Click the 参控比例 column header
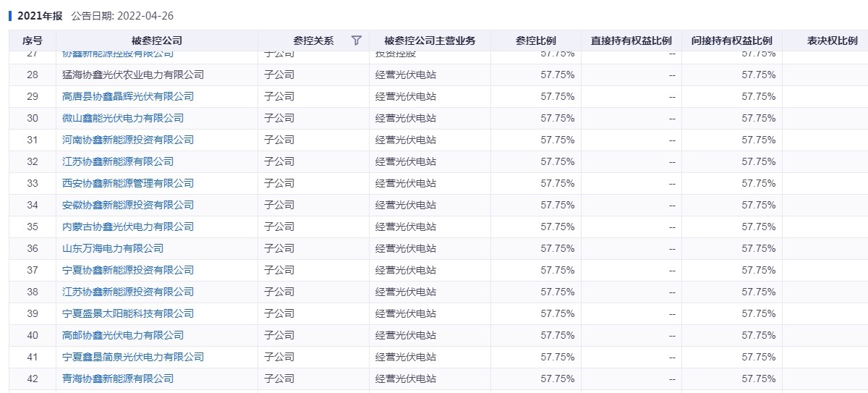The height and width of the screenshot is (393, 868). tap(535, 41)
